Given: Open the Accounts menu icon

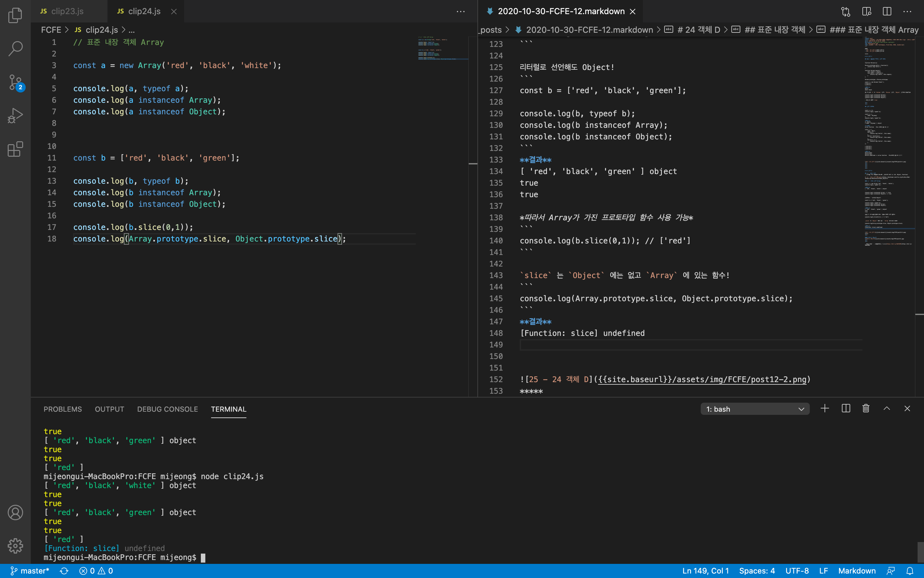Looking at the screenshot, I should click(15, 512).
